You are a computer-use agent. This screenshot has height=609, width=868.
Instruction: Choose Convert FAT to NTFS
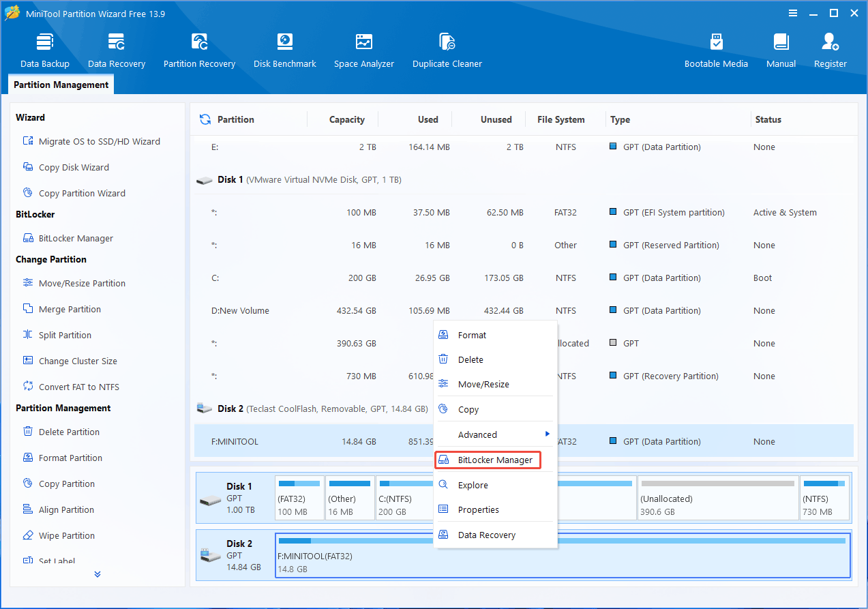click(70, 387)
